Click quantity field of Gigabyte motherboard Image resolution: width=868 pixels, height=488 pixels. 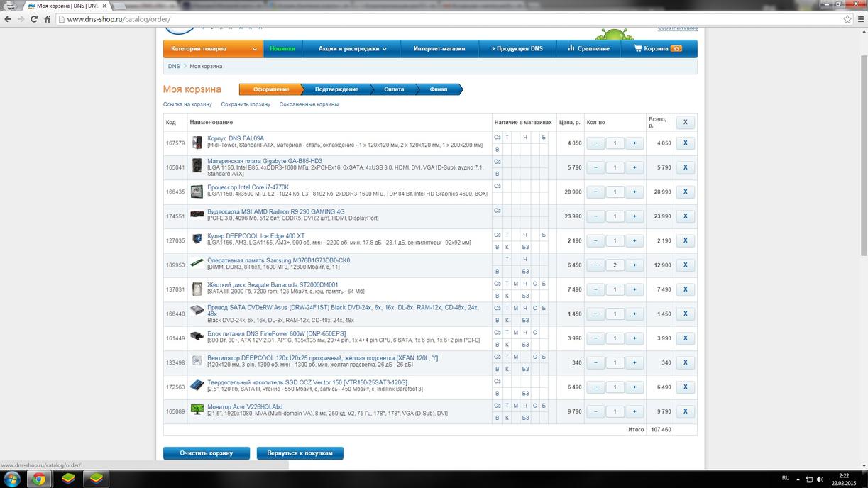615,167
